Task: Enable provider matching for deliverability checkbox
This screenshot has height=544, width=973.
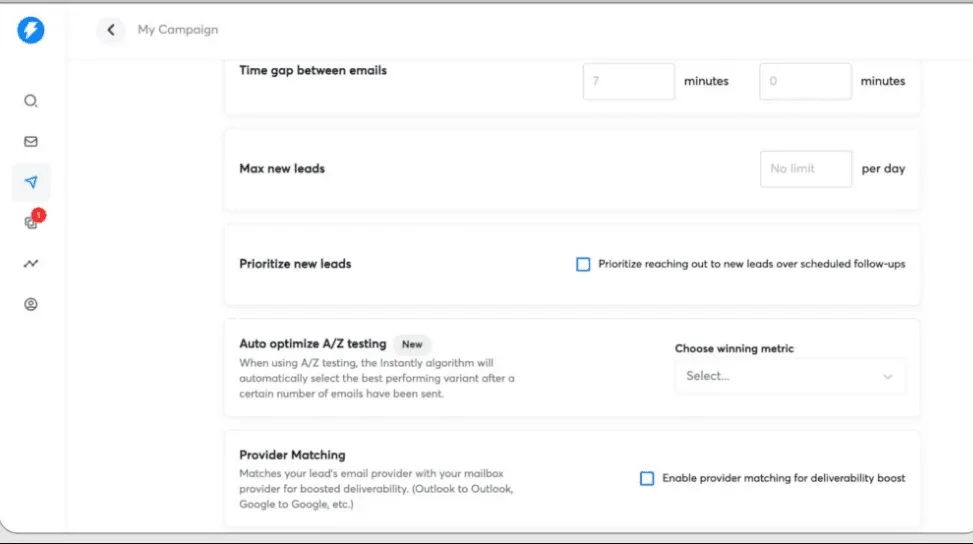Action: [647, 478]
